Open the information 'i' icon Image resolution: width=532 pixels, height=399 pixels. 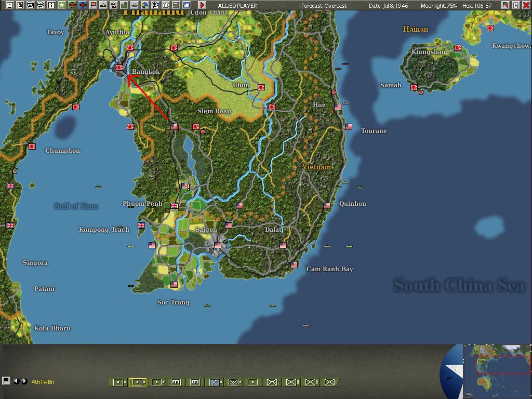click(51, 5)
